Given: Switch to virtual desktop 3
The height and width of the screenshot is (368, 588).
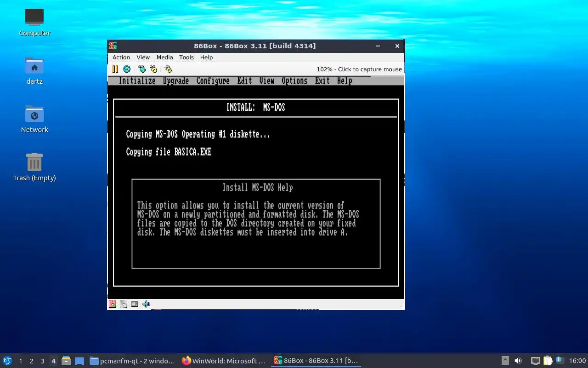Looking at the screenshot, I should click(x=43, y=361).
